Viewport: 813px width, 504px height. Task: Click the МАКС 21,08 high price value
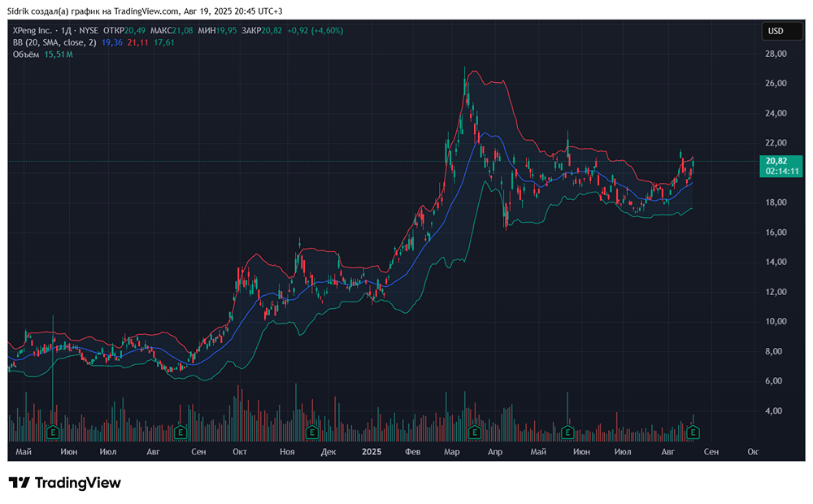172,31
